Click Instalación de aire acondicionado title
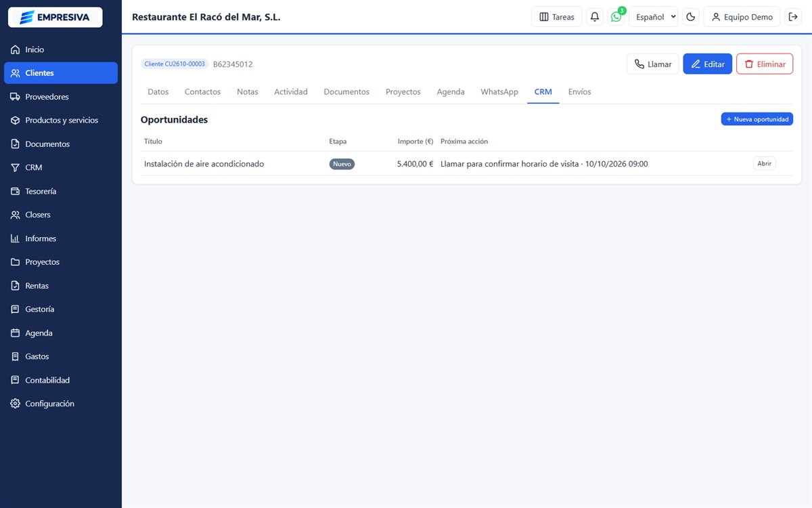This screenshot has width=812, height=508. [204, 164]
